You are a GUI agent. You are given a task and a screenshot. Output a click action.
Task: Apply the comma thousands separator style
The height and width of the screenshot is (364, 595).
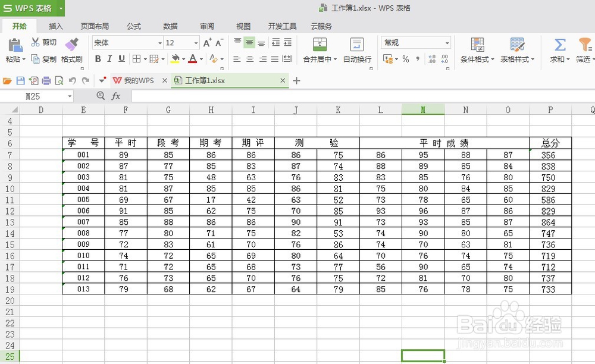coord(418,59)
